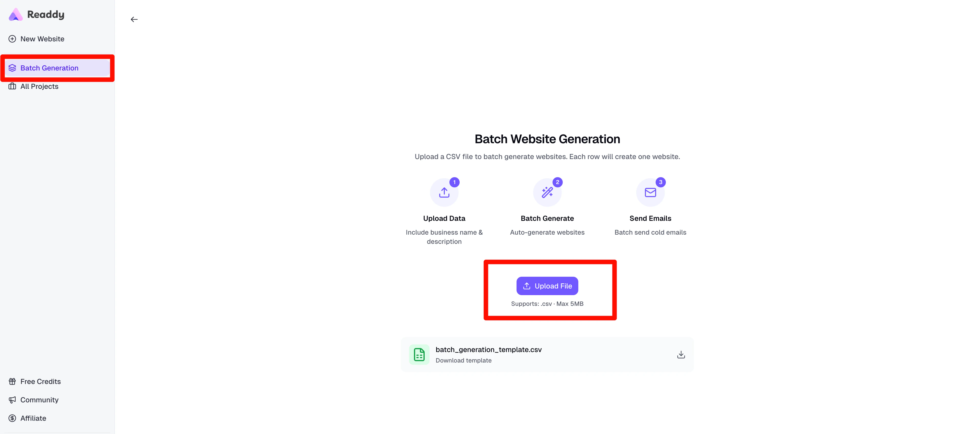This screenshot has height=434, width=980.
Task: Select the New Website plus icon
Action: tap(12, 39)
